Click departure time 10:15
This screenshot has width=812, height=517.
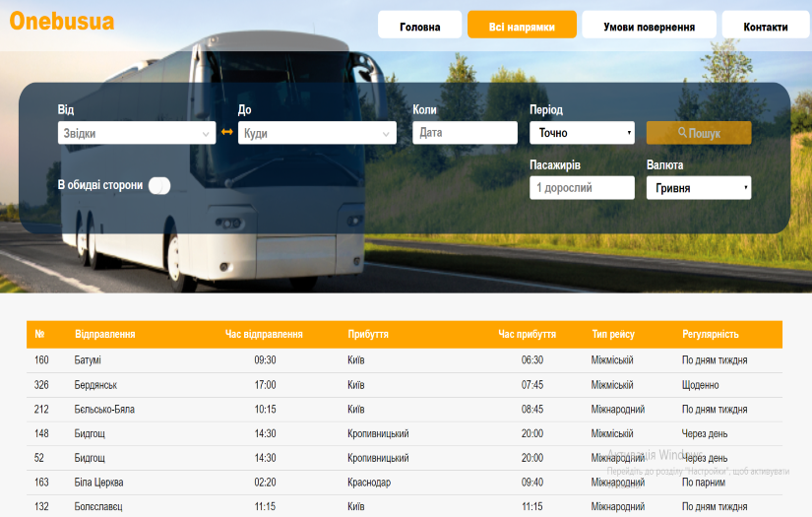pos(265,410)
